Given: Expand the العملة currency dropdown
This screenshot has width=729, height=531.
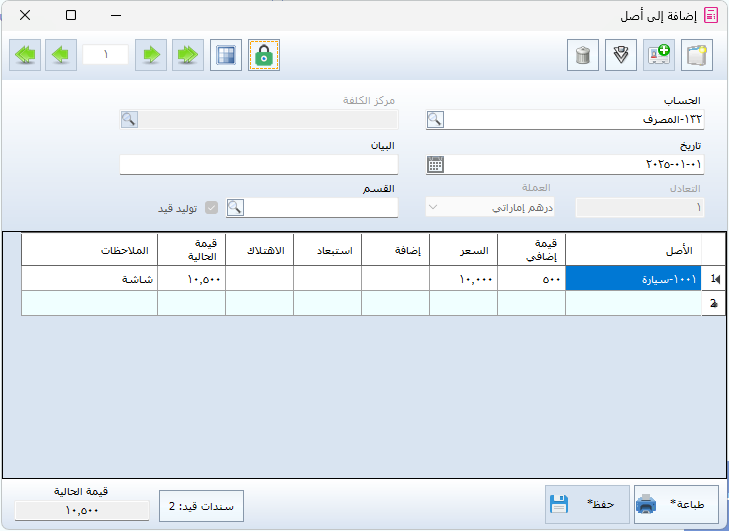Looking at the screenshot, I should point(434,208).
